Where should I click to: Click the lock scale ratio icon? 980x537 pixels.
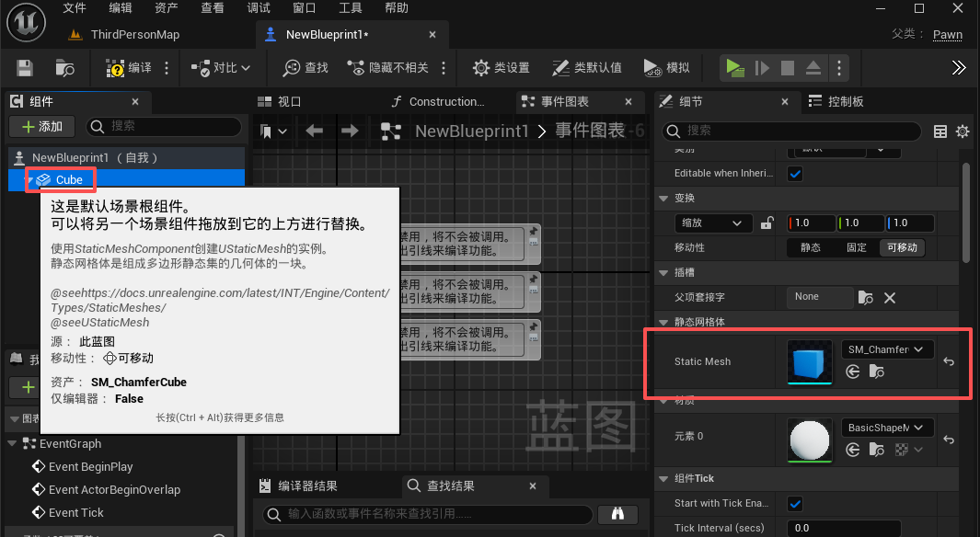765,223
